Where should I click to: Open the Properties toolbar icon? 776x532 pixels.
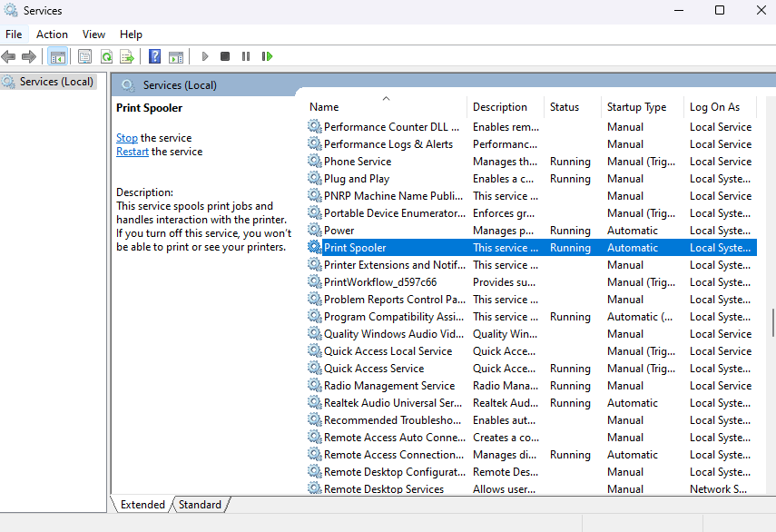point(84,56)
